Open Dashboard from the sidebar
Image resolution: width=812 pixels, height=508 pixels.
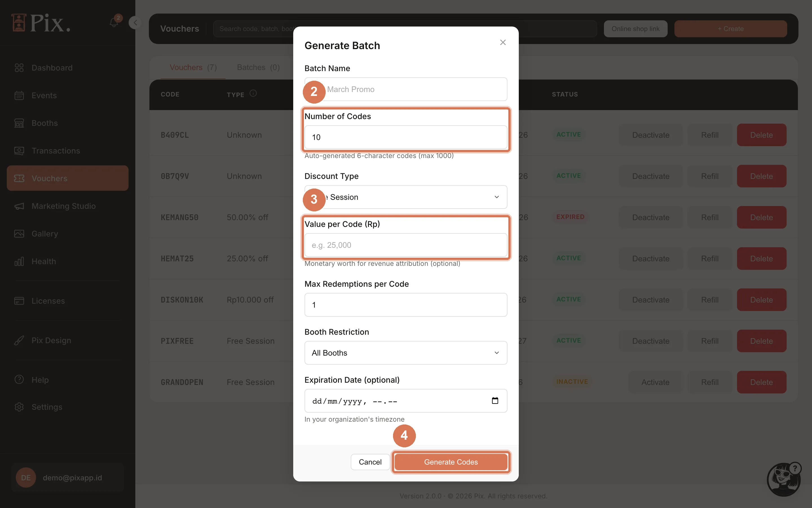click(x=67, y=68)
